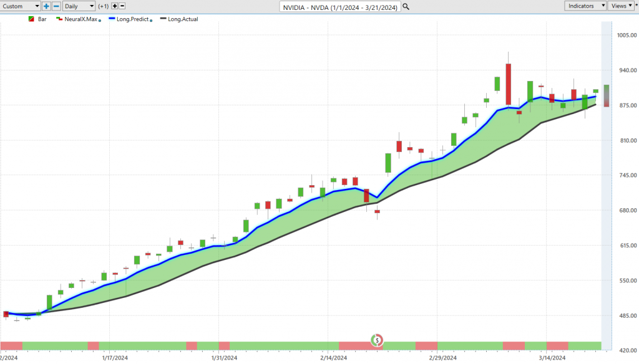Expand the Indicators dropdown
This screenshot has width=639, height=364.
pyautogui.click(x=585, y=6)
